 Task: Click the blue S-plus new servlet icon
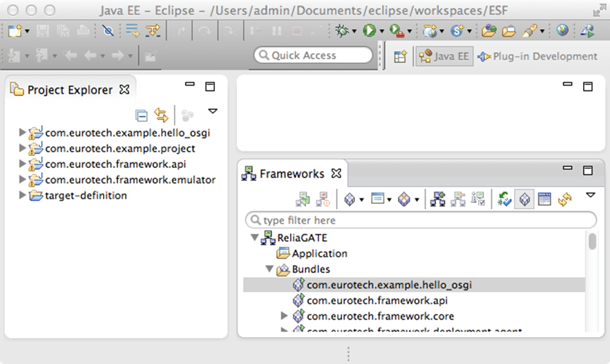457,30
